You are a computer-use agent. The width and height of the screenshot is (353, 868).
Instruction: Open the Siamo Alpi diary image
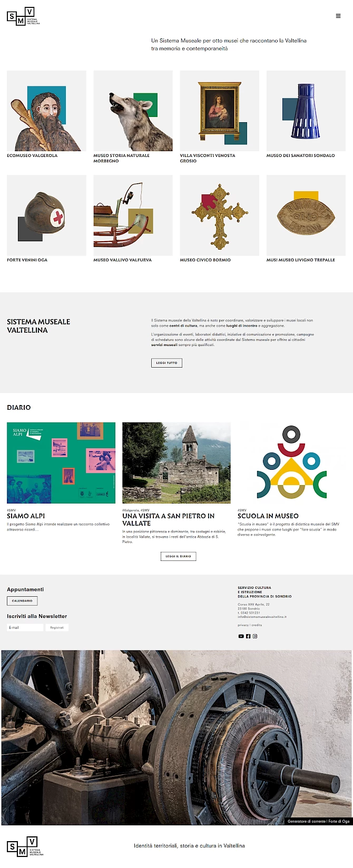[x=61, y=462]
